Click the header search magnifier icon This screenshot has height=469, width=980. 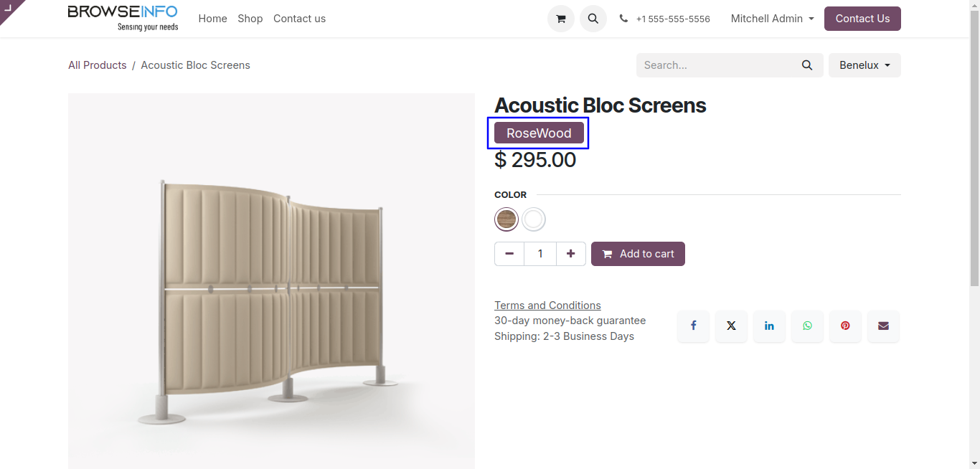point(593,19)
